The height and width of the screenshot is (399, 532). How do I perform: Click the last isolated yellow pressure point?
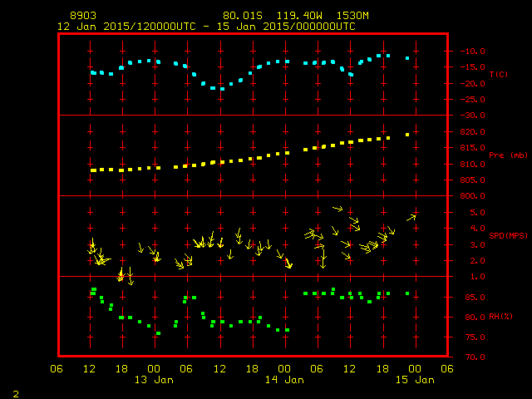coord(407,135)
